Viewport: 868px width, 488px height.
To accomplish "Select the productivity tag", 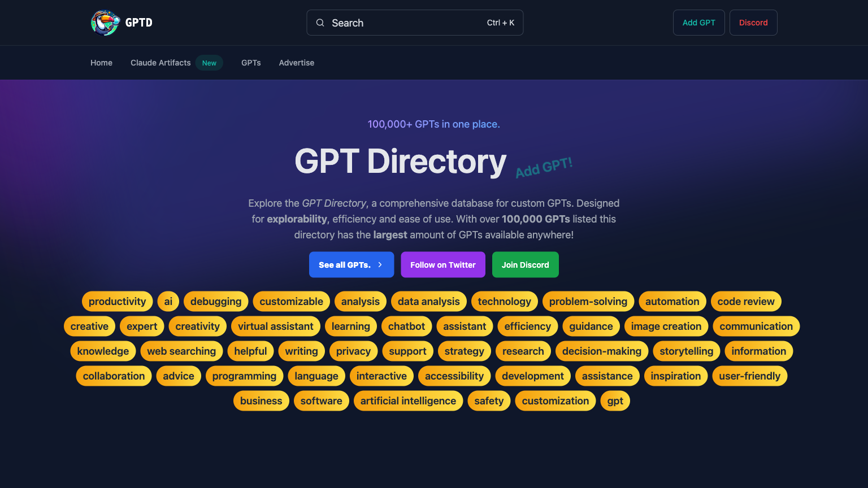I will [117, 301].
